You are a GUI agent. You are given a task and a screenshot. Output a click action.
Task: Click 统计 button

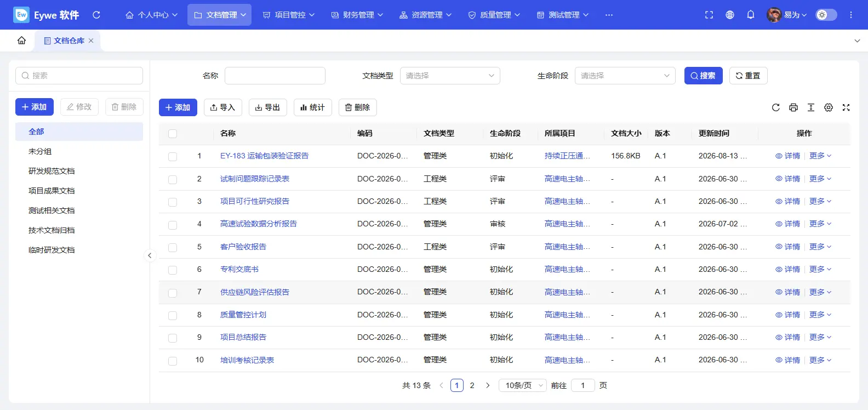click(x=313, y=107)
